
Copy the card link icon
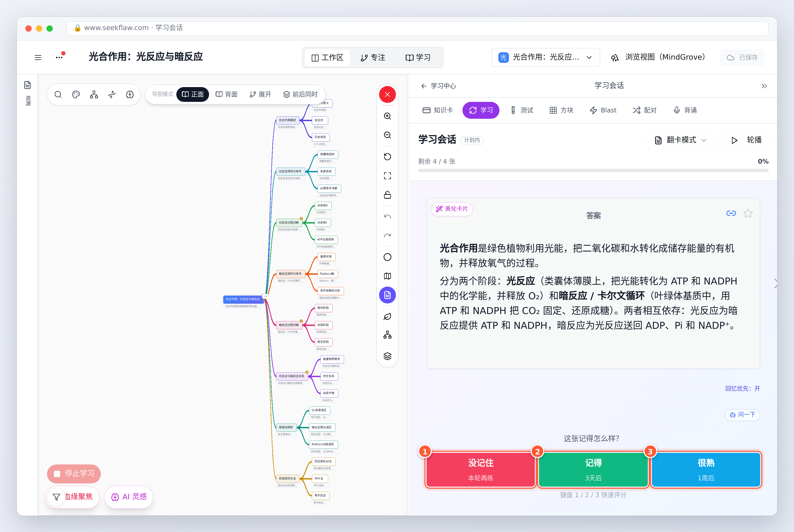tap(731, 213)
